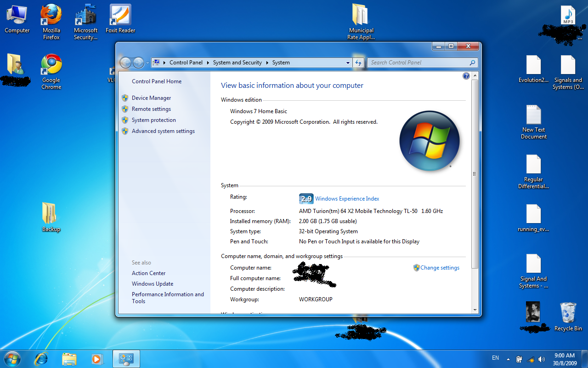Open Windows Explorer from the taskbar
Image resolution: width=588 pixels, height=368 pixels.
pyautogui.click(x=69, y=358)
